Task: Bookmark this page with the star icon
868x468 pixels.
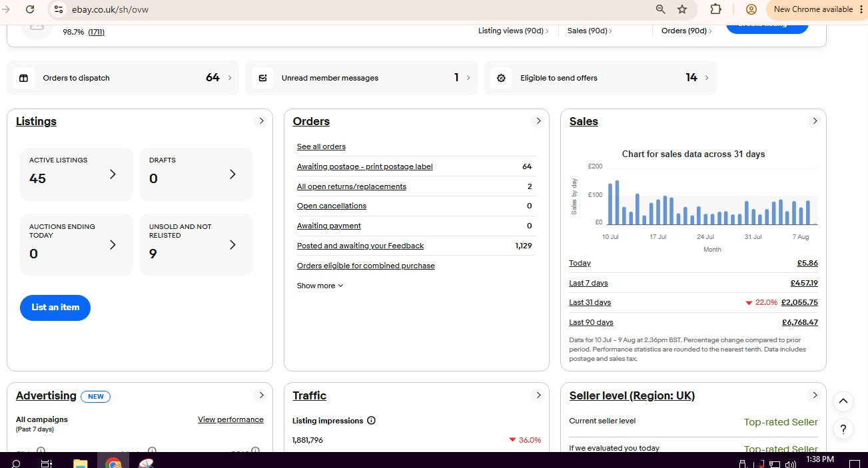Action: (x=682, y=9)
